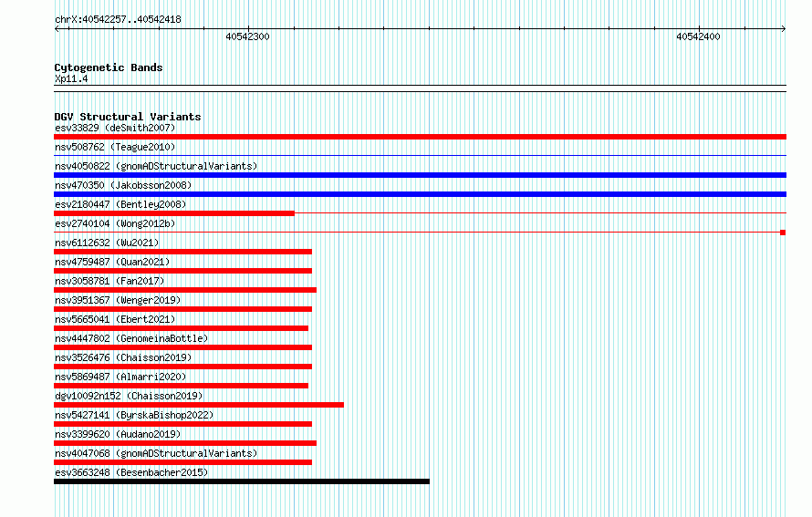Click the nsv3526476 (Chaisson2019) label
The image size is (812, 517).
(x=123, y=357)
